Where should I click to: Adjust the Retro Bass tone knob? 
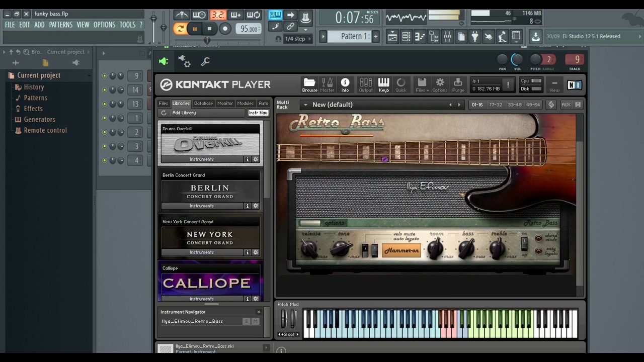click(342, 247)
